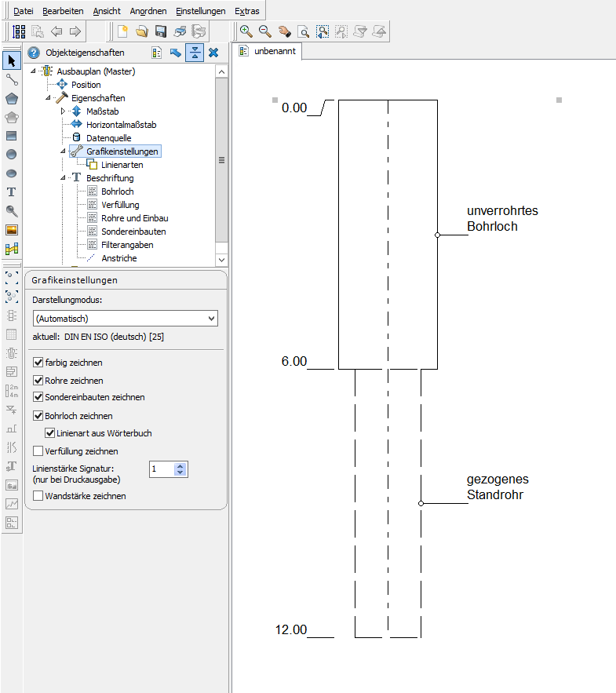Collapse the Grafikeinstellungen tree node
The height and width of the screenshot is (693, 616).
click(x=63, y=151)
